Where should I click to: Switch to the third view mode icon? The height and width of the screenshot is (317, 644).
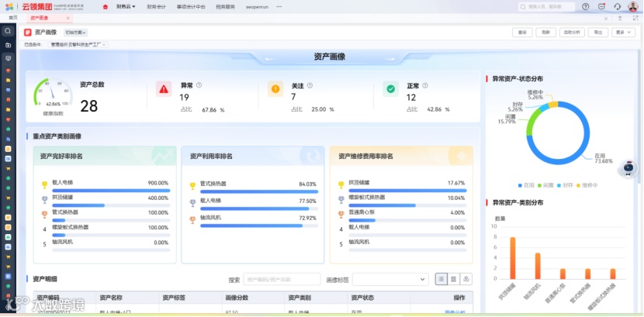point(466,279)
